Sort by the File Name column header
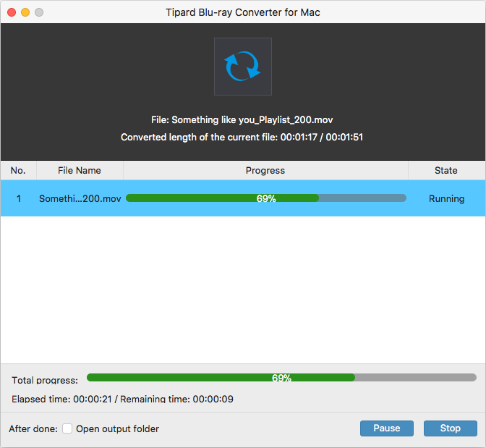The width and height of the screenshot is (486, 448). pyautogui.click(x=80, y=171)
